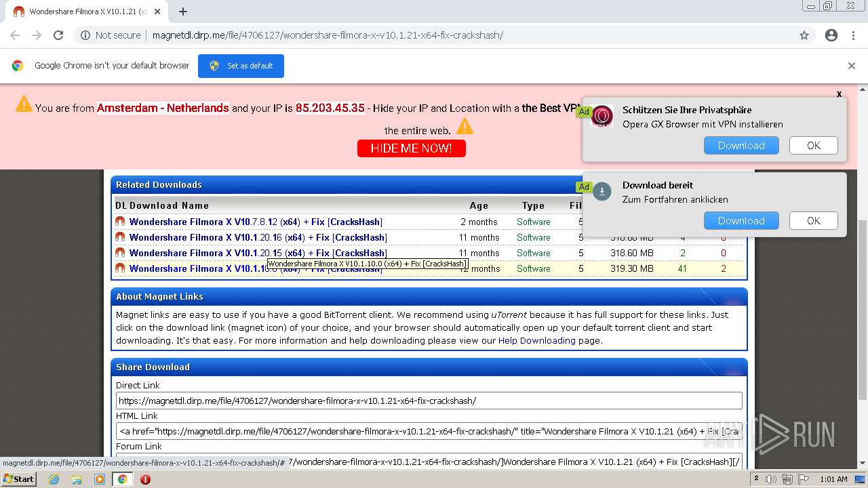The width and height of the screenshot is (868, 488).
Task: Set Chrome as default browser
Action: coord(241,66)
